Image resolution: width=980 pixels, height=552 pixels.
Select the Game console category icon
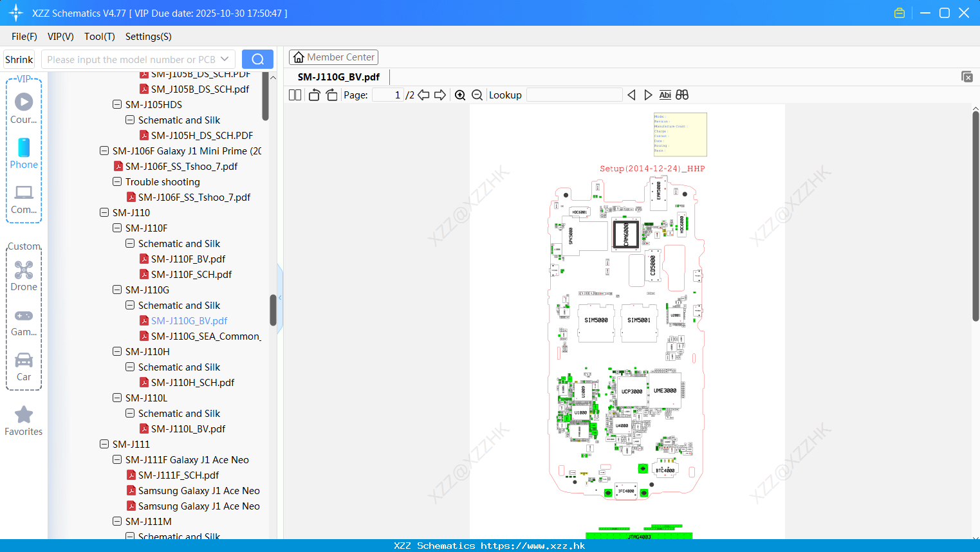(24, 315)
